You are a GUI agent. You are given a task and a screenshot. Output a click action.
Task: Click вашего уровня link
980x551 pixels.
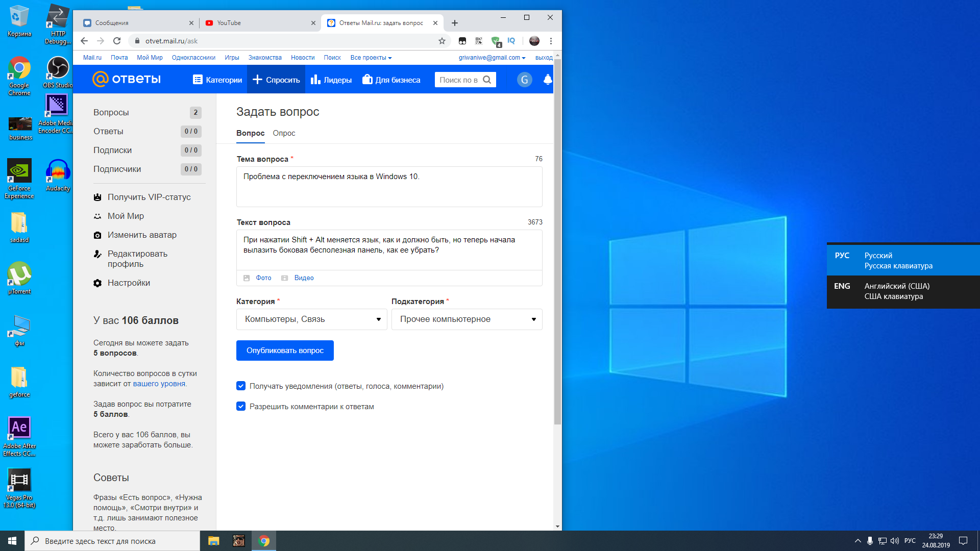click(160, 383)
